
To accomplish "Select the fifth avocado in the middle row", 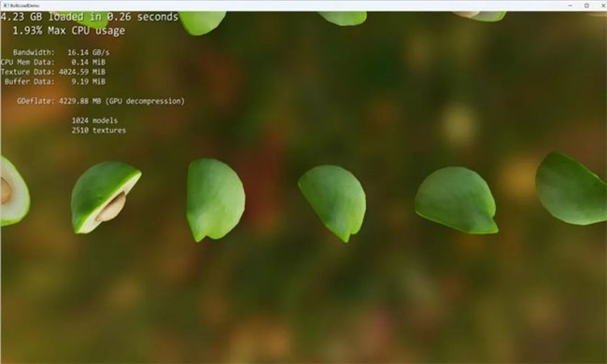I will 457,200.
